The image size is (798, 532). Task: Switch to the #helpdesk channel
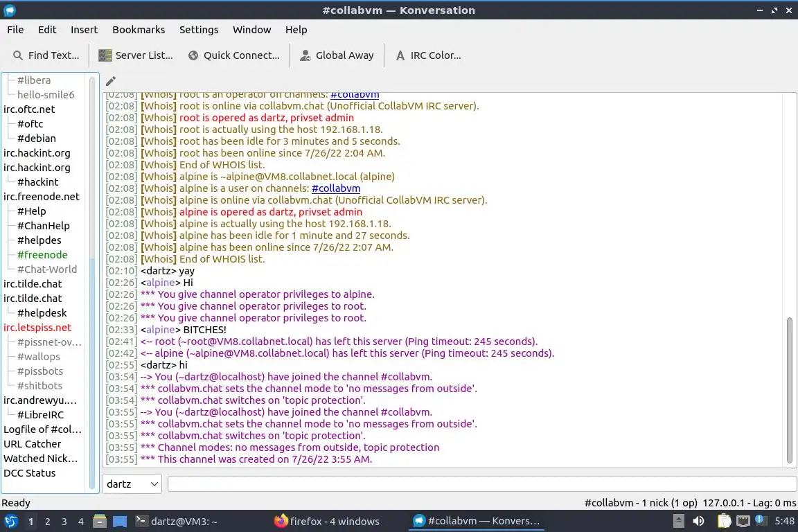(42, 313)
